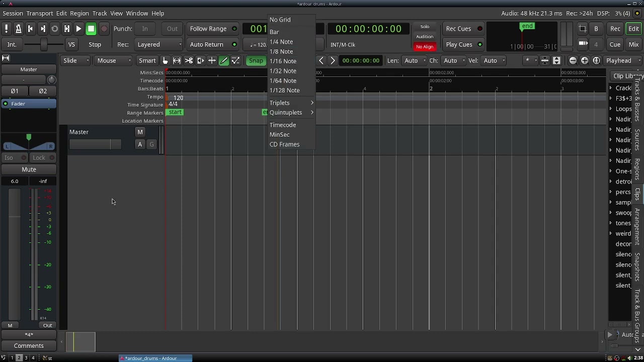
Task: Switch to the Cue window button
Action: 615,44
